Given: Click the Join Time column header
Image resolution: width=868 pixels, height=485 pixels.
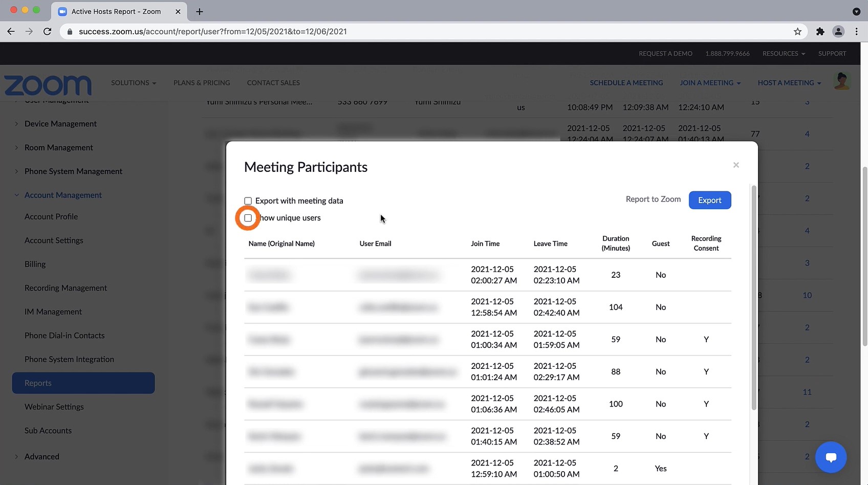Looking at the screenshot, I should coord(485,244).
